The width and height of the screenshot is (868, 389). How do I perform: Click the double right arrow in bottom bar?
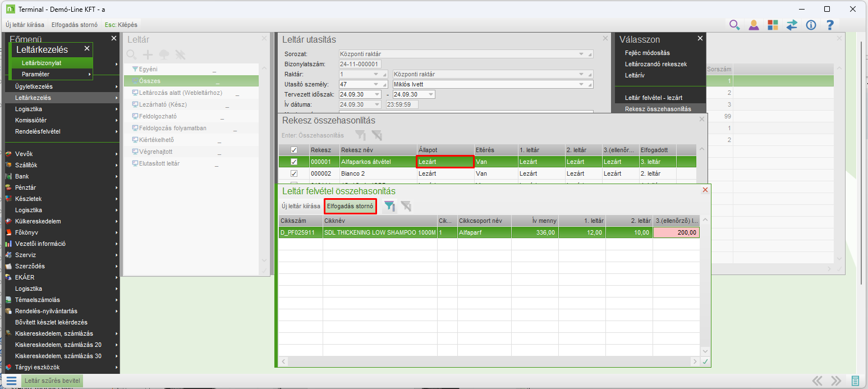836,381
